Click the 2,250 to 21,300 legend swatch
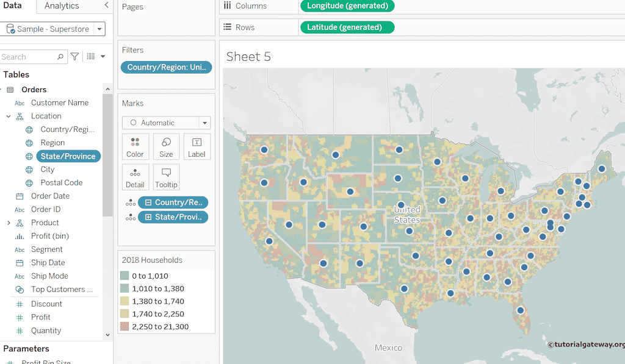Image resolution: width=625 pixels, height=364 pixels. [125, 327]
